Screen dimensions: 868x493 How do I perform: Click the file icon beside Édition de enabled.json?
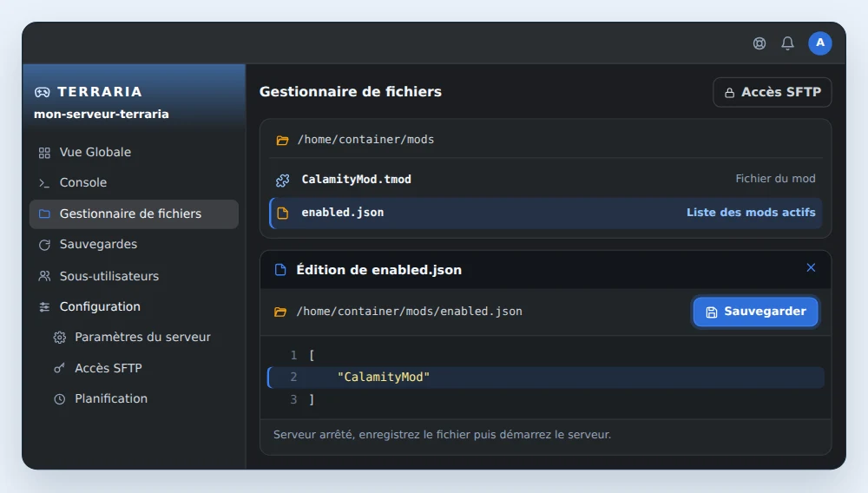click(x=280, y=270)
